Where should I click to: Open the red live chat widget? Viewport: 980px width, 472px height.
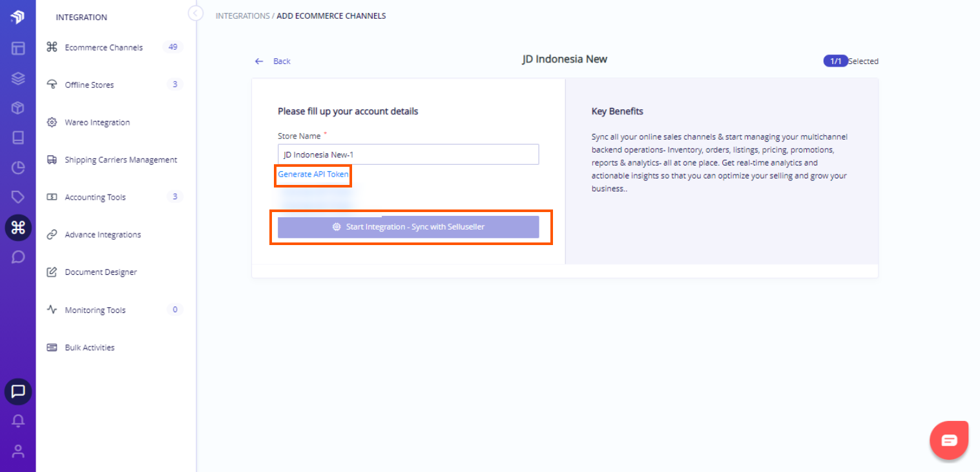(949, 440)
